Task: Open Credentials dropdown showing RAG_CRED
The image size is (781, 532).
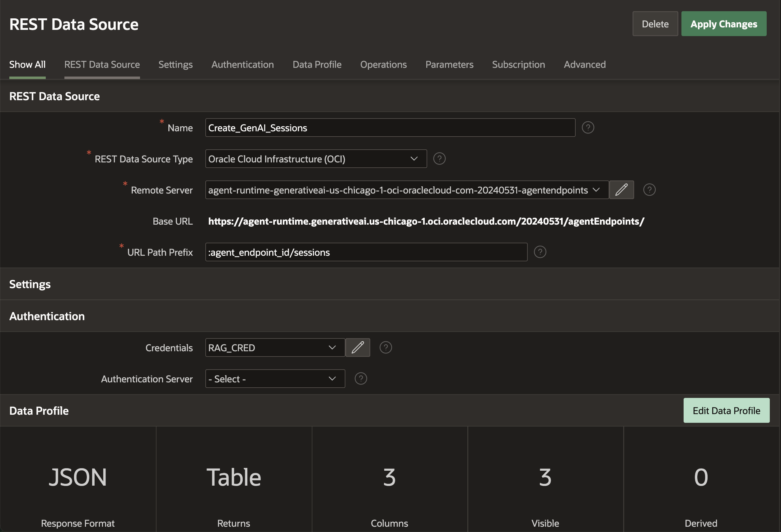Action: pyautogui.click(x=275, y=348)
